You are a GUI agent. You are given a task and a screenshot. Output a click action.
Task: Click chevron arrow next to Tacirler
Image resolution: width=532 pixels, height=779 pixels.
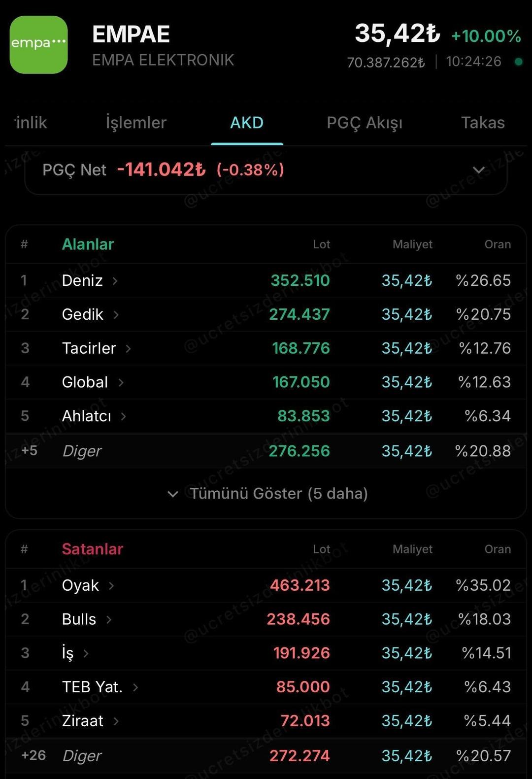click(x=128, y=349)
